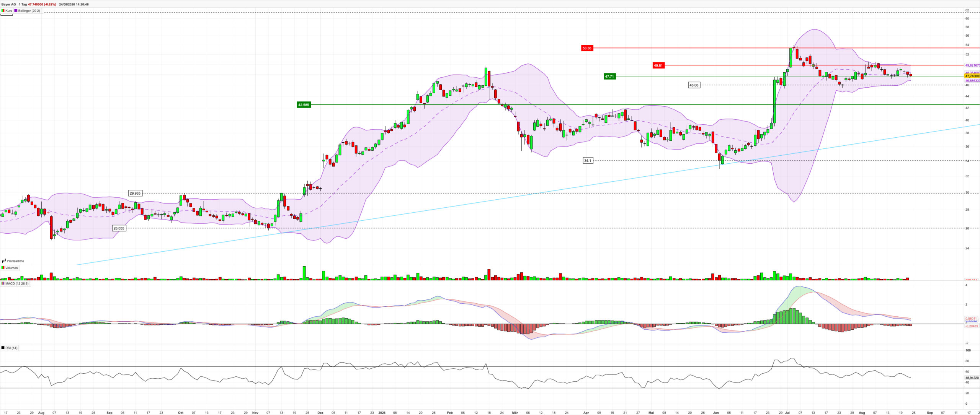Click the 62 price axis label
980x415 pixels.
pos(967,10)
